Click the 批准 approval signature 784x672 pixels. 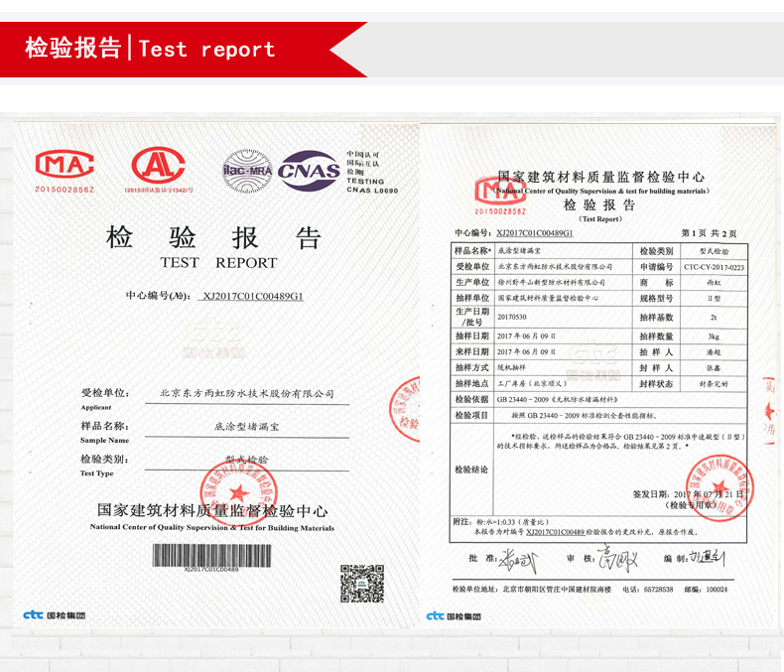point(517,559)
